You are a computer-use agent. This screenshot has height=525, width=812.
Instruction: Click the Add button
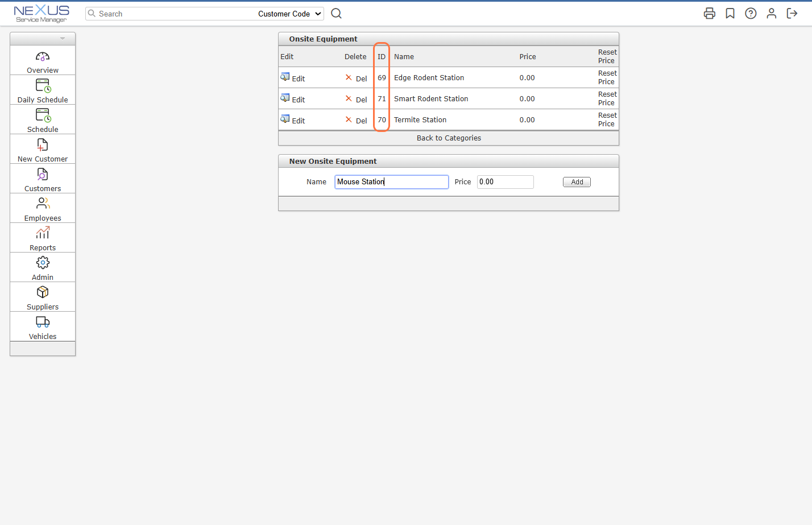tap(577, 182)
